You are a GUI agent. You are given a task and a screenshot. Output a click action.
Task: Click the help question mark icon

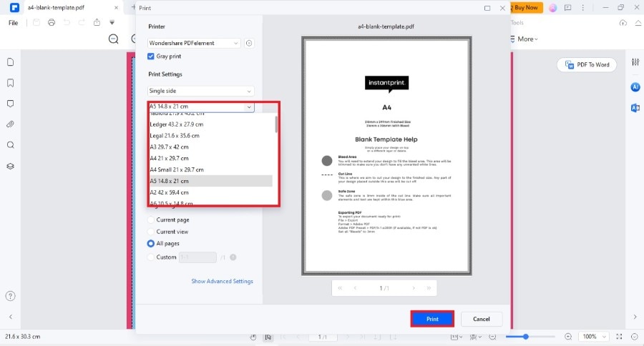pos(11,296)
